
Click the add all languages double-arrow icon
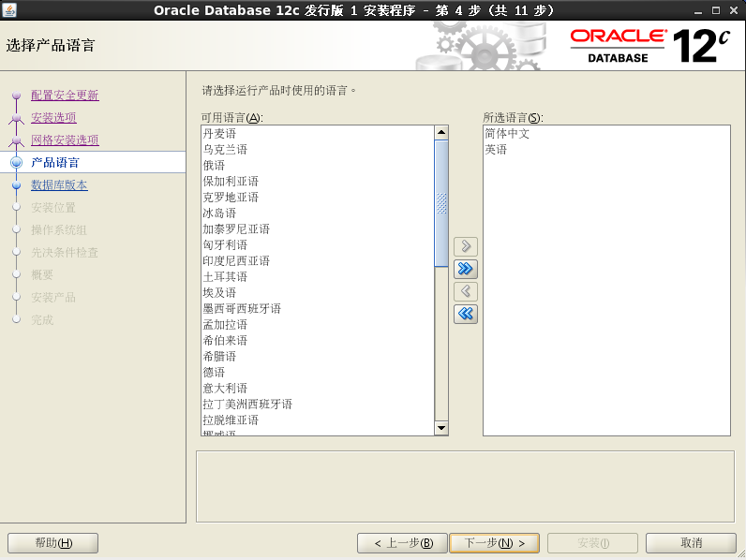(465, 269)
